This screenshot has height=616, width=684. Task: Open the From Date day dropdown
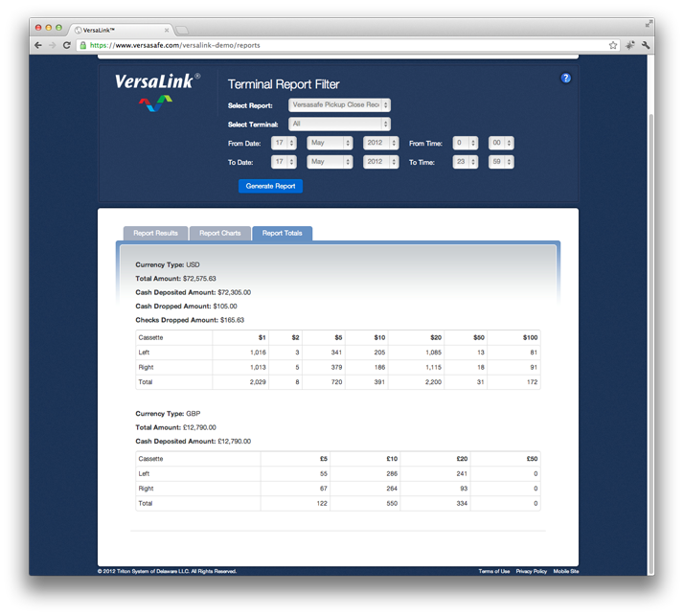coord(284,143)
